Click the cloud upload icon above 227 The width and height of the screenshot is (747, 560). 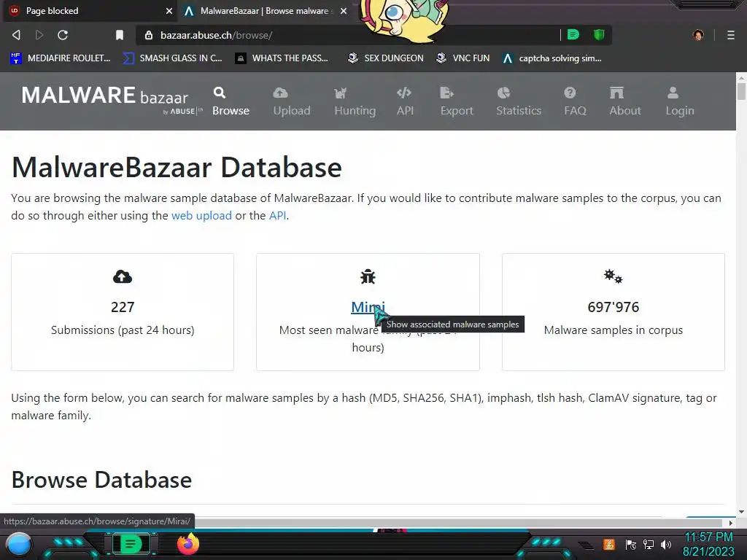(123, 276)
